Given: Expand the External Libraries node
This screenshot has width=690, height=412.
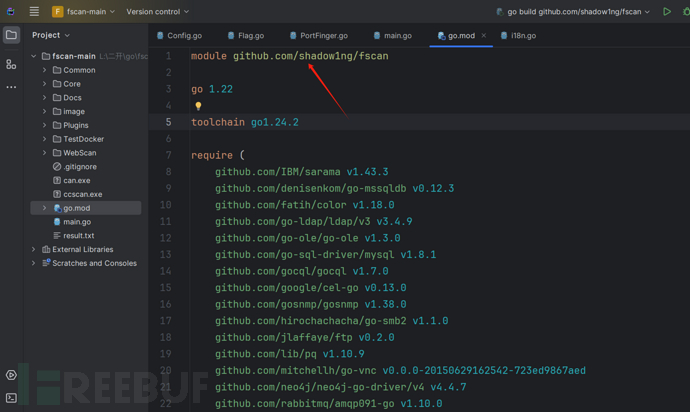Looking at the screenshot, I should point(33,250).
